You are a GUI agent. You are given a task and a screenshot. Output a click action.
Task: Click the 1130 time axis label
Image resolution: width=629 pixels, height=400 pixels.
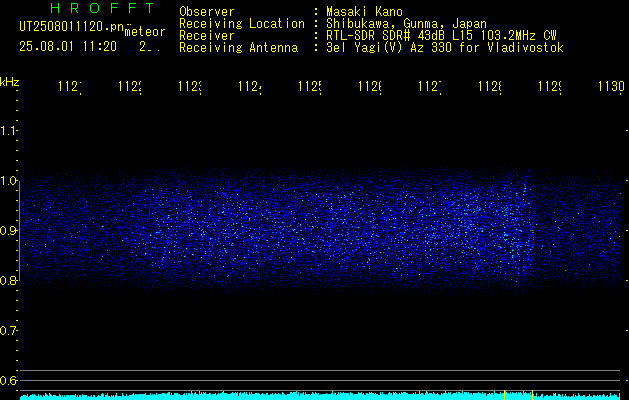point(611,87)
